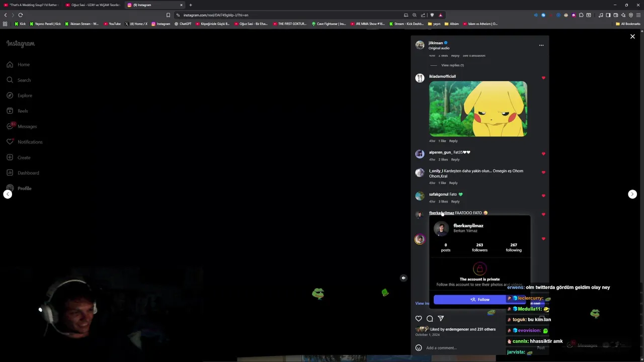This screenshot has width=644, height=362.
Task: Open more options three-dot menu
Action: point(541,45)
